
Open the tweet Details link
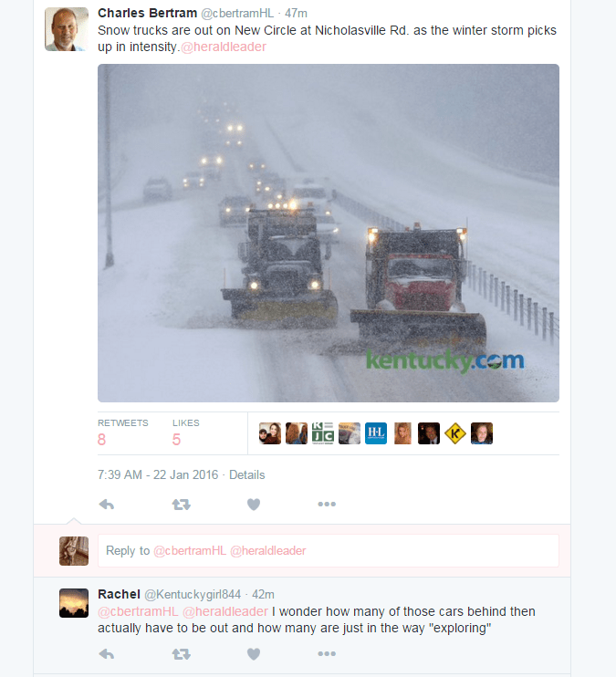(x=246, y=475)
